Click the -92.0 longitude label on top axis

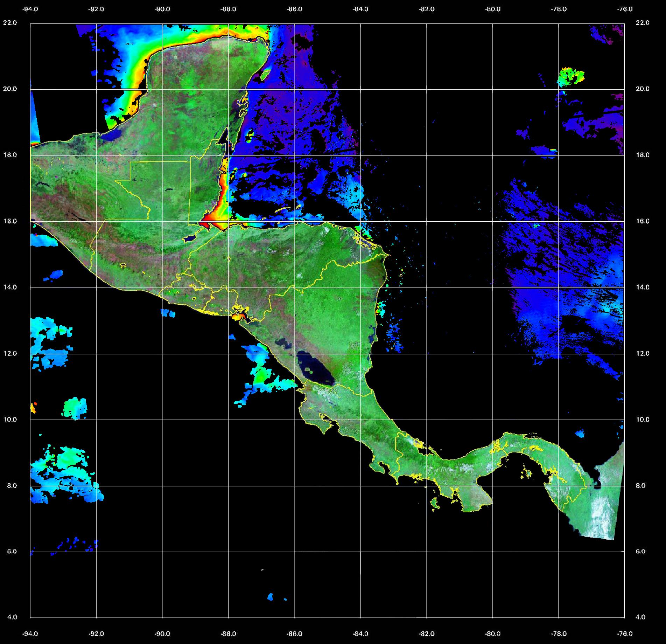click(x=97, y=9)
